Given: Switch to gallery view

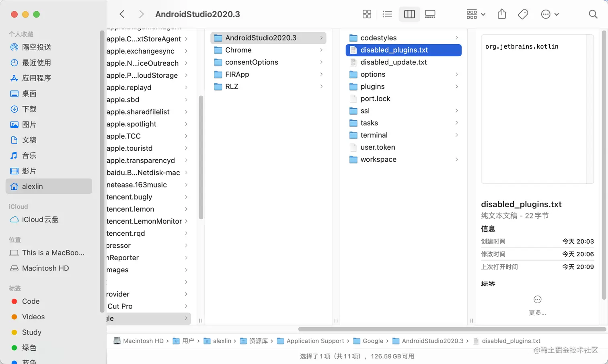Looking at the screenshot, I should tap(430, 14).
